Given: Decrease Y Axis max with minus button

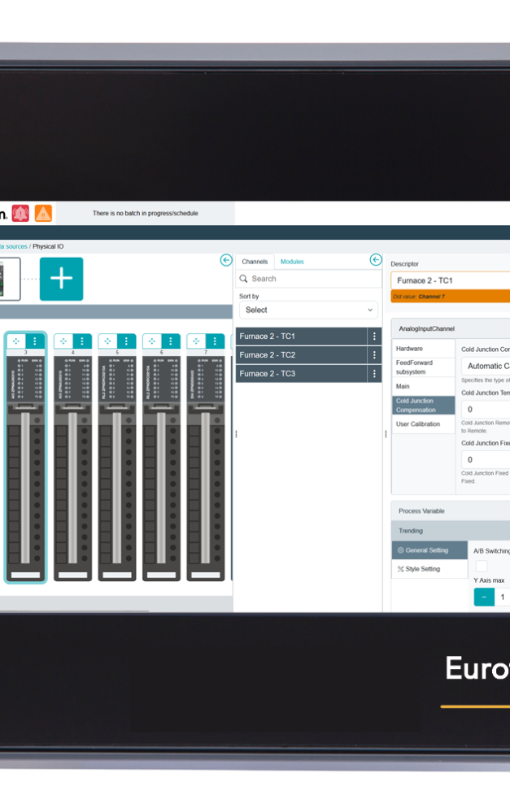Looking at the screenshot, I should [x=483, y=597].
